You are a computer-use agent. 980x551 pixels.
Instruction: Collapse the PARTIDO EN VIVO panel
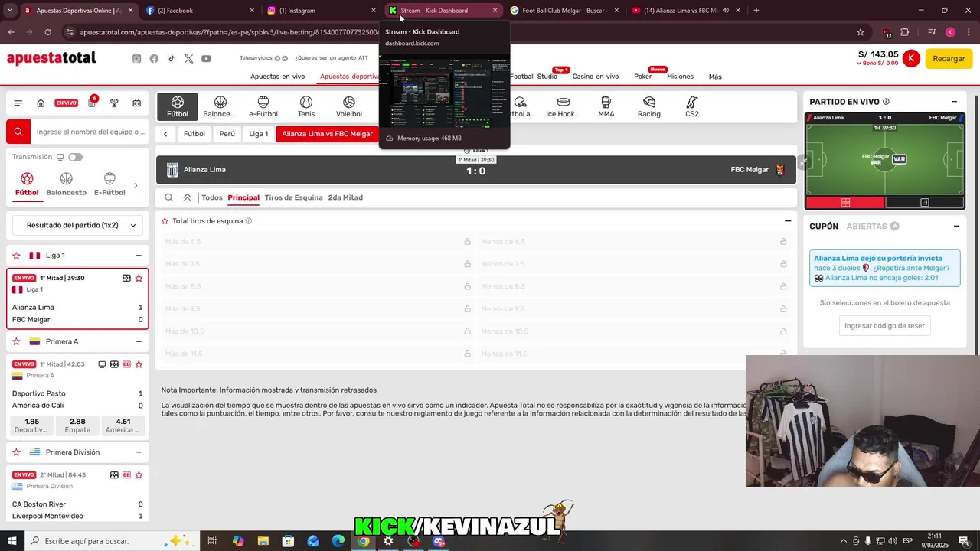955,102
